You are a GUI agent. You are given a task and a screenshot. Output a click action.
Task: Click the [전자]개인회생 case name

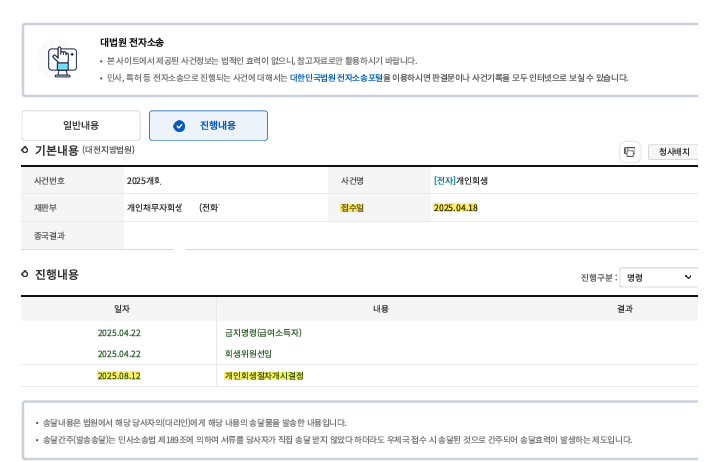pos(460,181)
